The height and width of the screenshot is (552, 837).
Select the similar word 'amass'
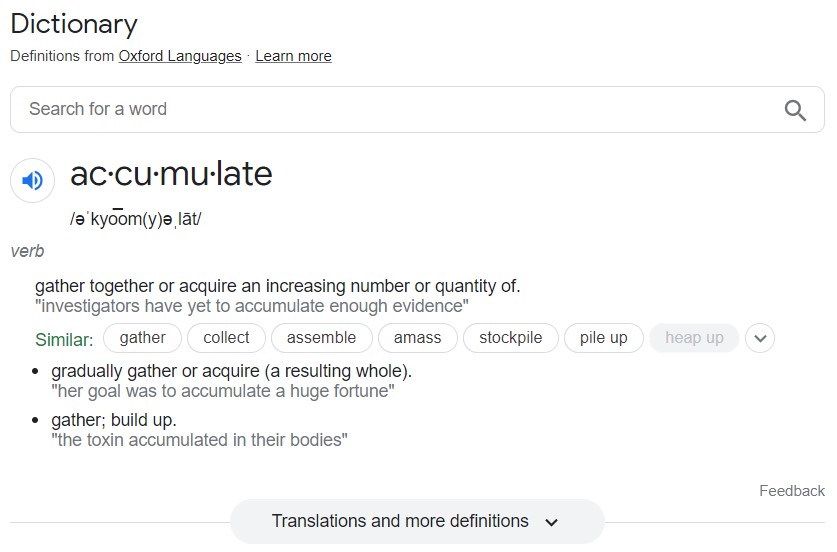click(x=417, y=338)
